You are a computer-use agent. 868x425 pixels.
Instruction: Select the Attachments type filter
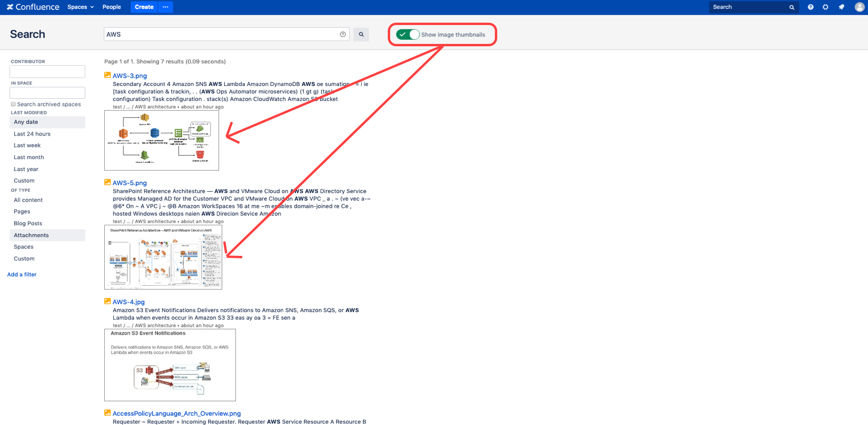[47, 235]
